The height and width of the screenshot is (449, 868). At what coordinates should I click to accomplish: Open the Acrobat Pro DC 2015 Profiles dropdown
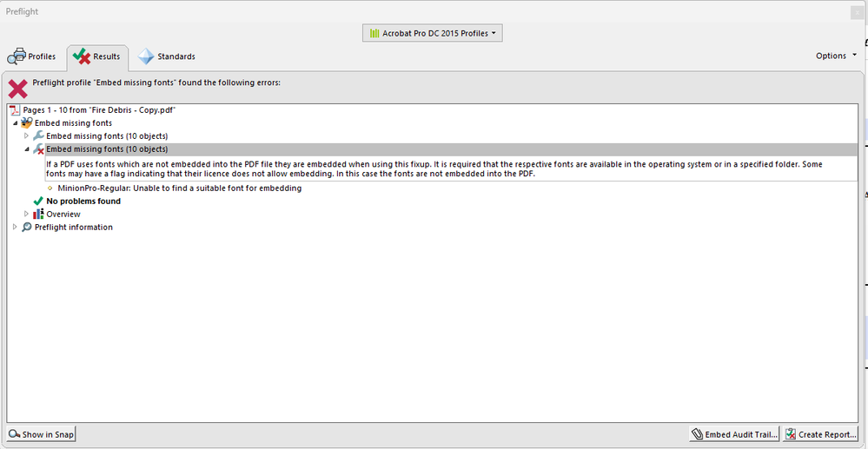click(x=432, y=33)
